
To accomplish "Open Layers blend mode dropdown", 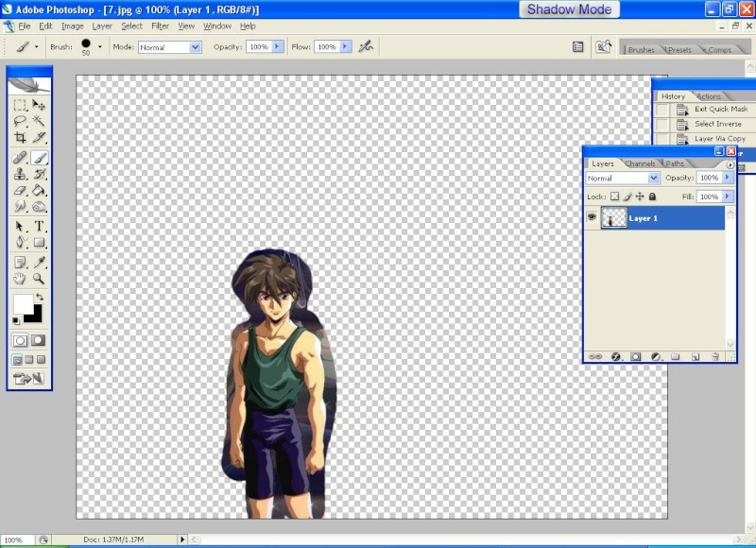I will 653,178.
